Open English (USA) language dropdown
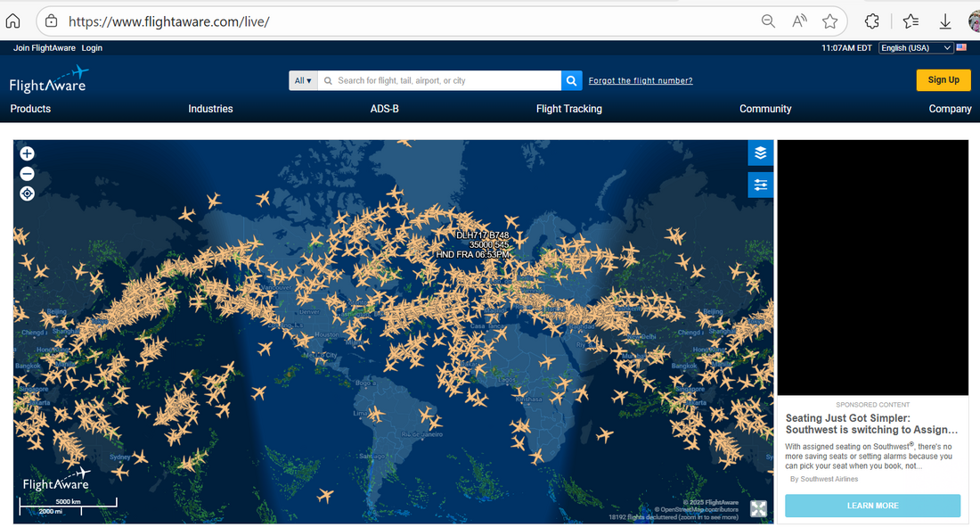 tap(916, 47)
